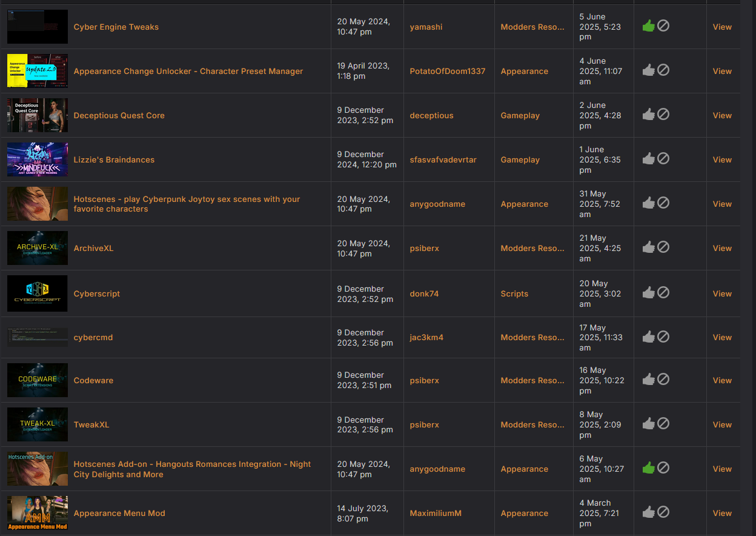Endorse Appearance Change Unlocker with thumbs-up

[649, 70]
